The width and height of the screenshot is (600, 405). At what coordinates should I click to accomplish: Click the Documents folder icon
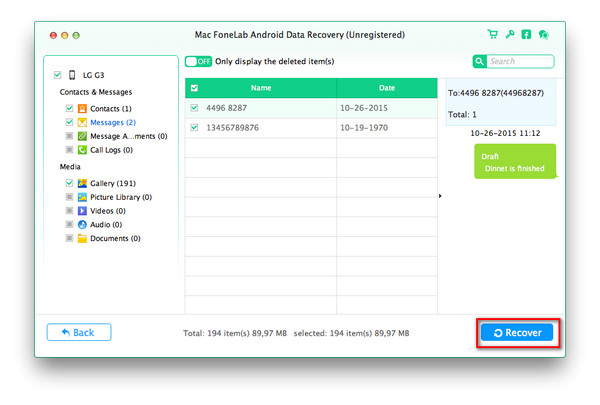82,238
